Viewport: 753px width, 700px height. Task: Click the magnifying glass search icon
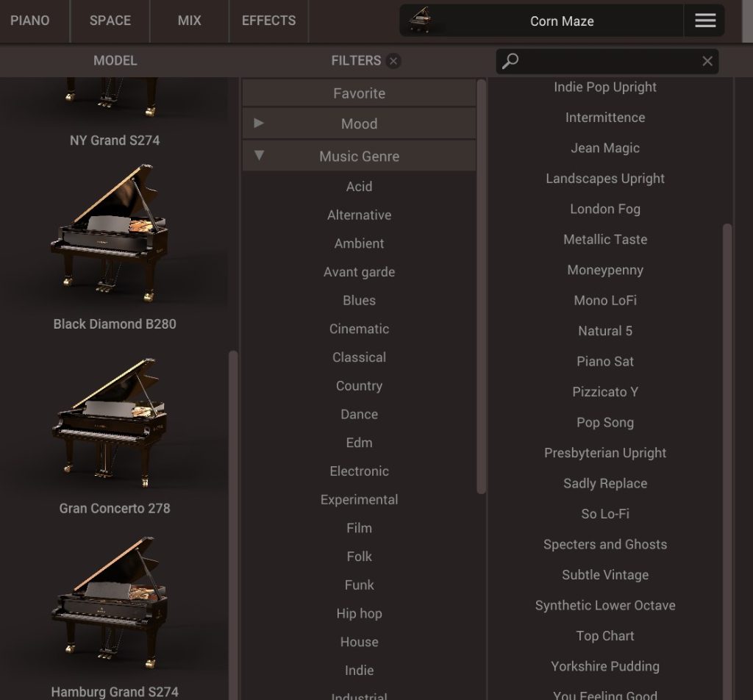point(510,61)
